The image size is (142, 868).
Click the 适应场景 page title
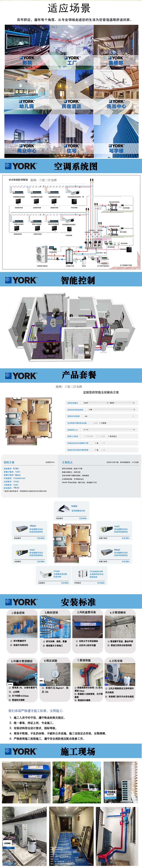click(x=69, y=8)
